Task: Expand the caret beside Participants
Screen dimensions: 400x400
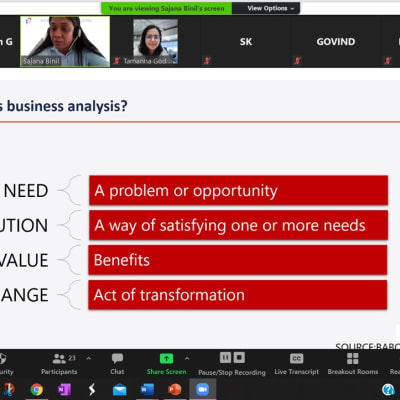Action: pyautogui.click(x=89, y=359)
